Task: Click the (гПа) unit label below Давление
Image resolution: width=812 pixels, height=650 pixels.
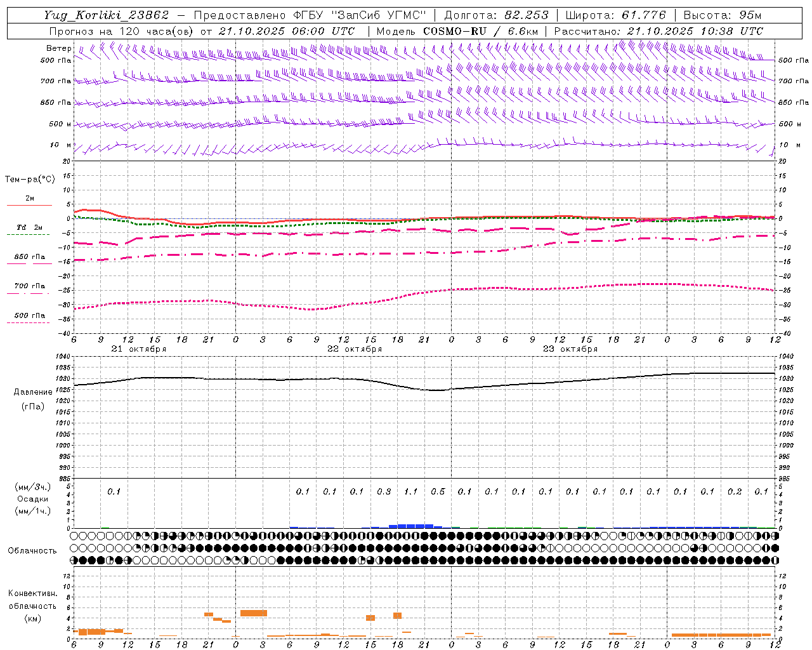Action: (33, 406)
